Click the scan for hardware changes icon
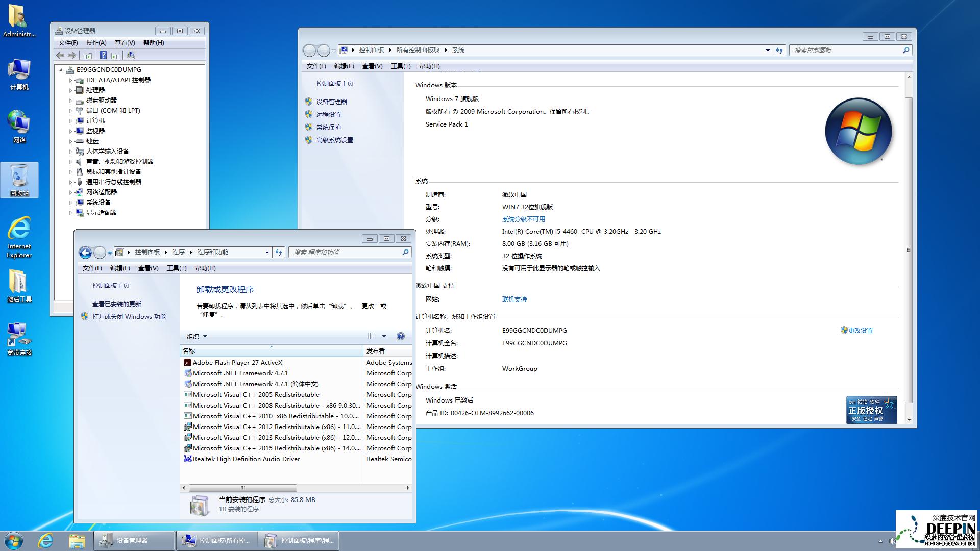The image size is (980, 551). [x=132, y=55]
